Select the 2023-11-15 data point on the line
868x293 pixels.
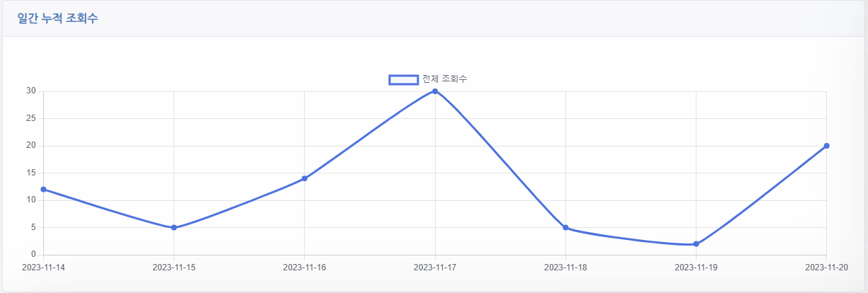[x=174, y=228]
